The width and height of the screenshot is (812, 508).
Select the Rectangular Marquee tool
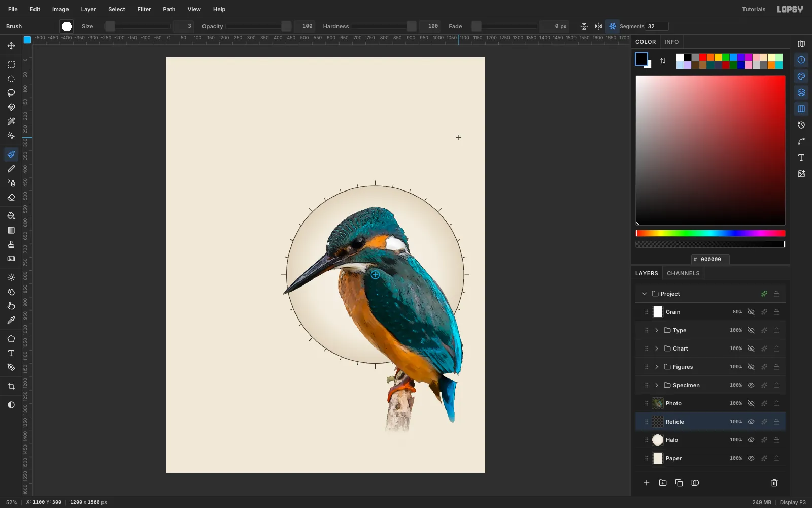[11, 65]
